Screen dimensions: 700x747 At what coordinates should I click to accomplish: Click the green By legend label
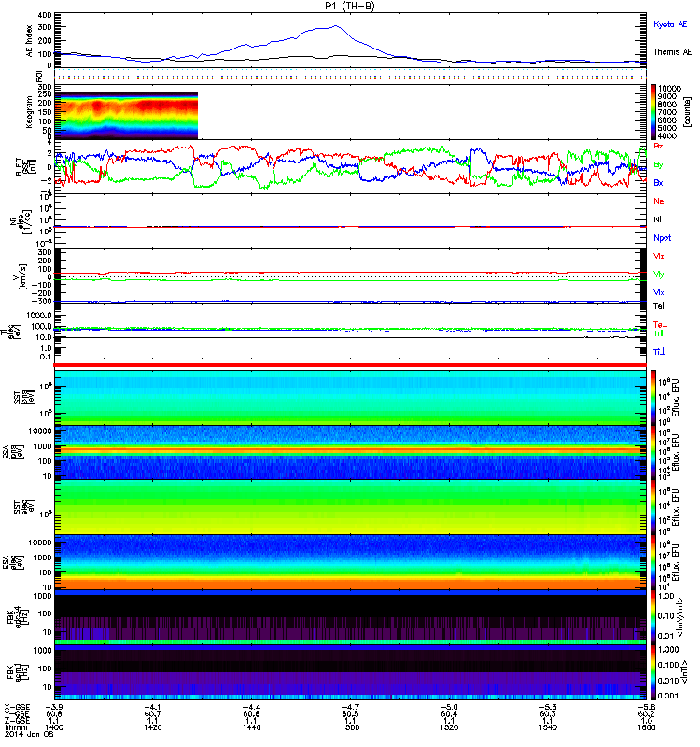(x=658, y=165)
